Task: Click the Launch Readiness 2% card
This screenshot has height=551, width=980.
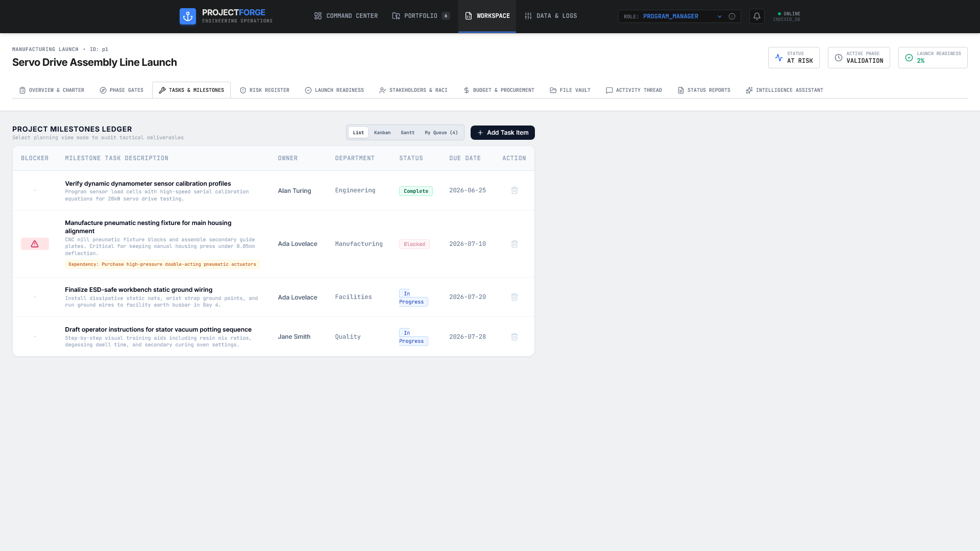Action: point(933,58)
